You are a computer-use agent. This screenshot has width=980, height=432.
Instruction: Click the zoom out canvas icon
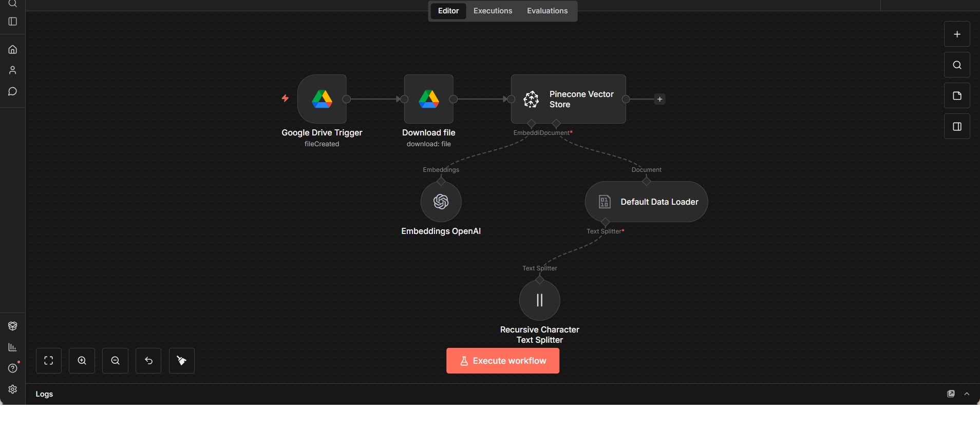116,361
